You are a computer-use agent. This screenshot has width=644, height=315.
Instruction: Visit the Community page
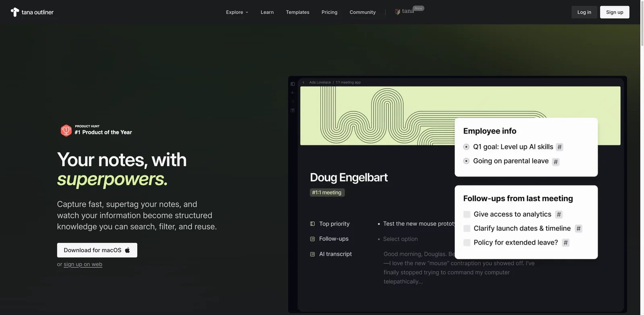click(x=363, y=12)
